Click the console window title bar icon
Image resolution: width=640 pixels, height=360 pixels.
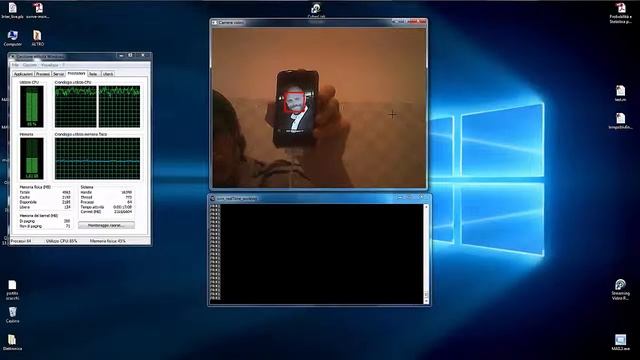(x=212, y=198)
